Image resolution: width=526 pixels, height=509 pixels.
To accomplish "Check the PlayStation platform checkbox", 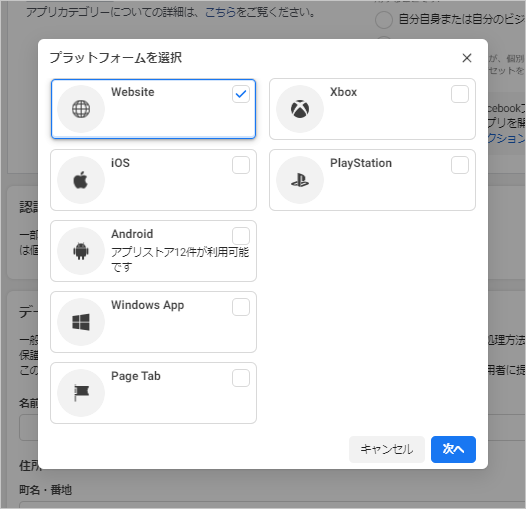I will (460, 165).
